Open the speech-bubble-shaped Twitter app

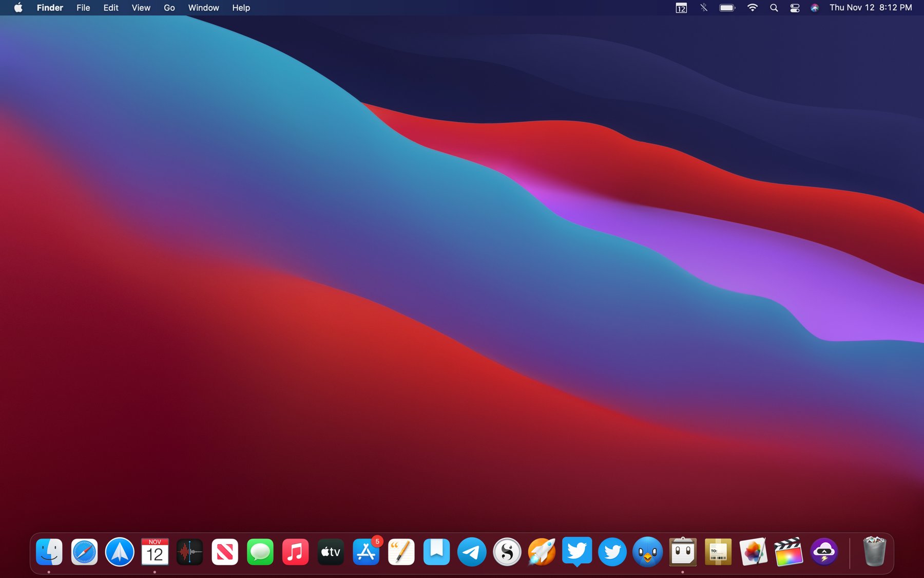pos(577,552)
